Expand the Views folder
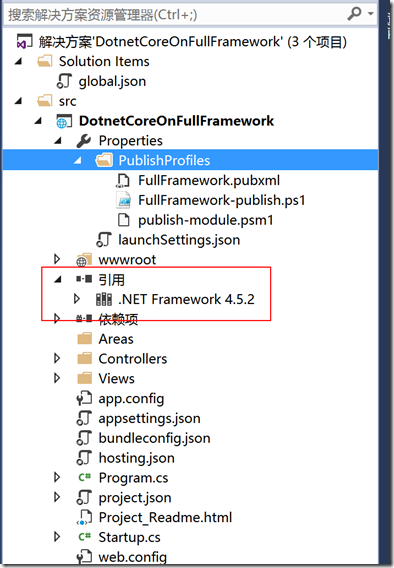 [x=57, y=378]
